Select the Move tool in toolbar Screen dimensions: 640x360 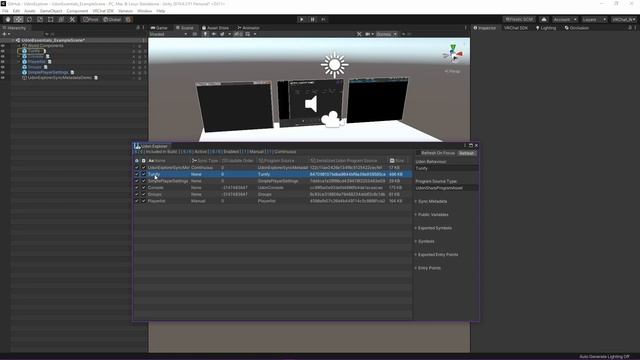[18, 20]
